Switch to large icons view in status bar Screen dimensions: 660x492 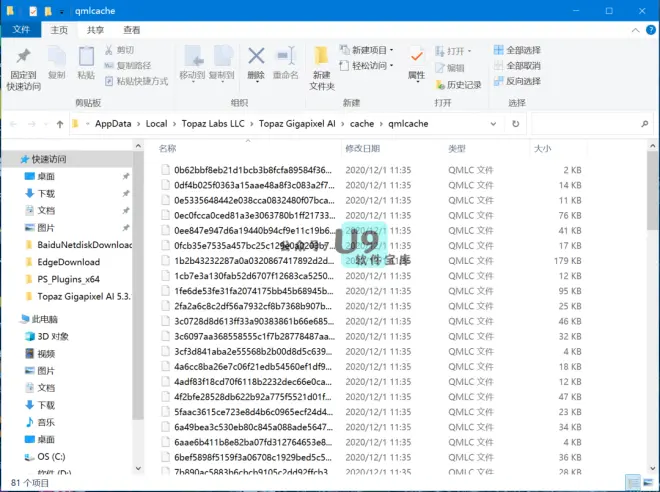click(x=648, y=482)
